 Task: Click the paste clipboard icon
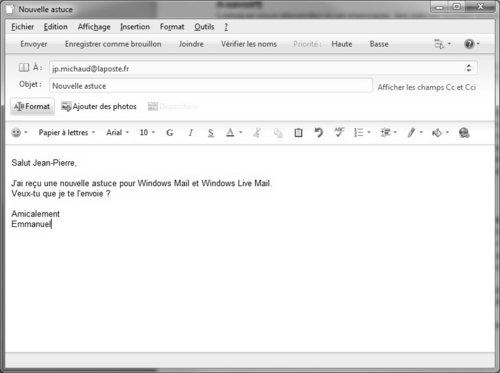coord(298,133)
